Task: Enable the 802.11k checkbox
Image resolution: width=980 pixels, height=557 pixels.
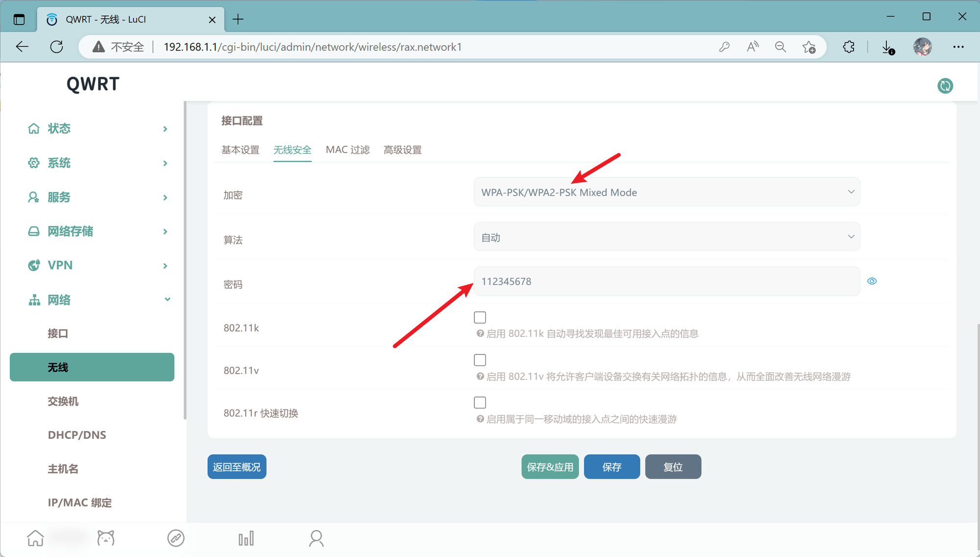Action: coord(480,317)
